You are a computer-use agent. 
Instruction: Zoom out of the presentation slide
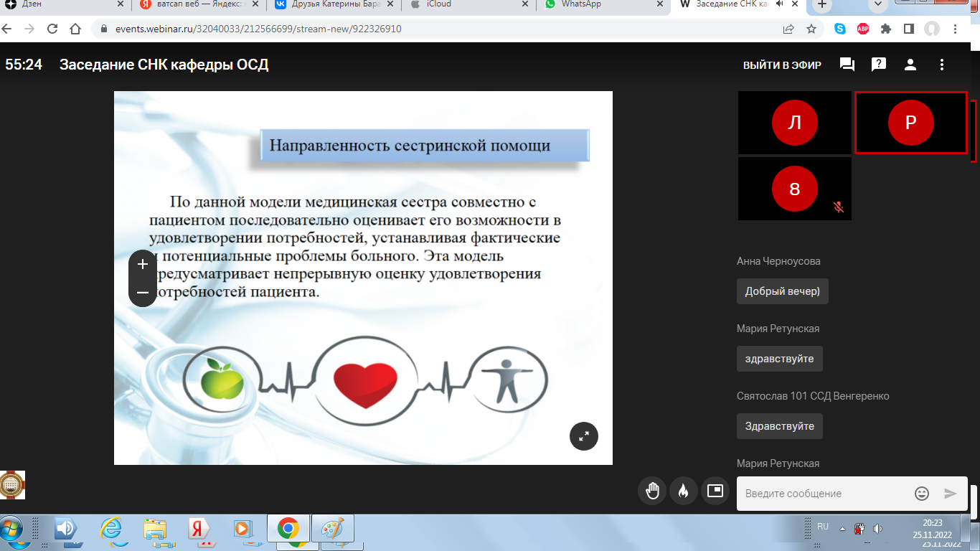(142, 293)
